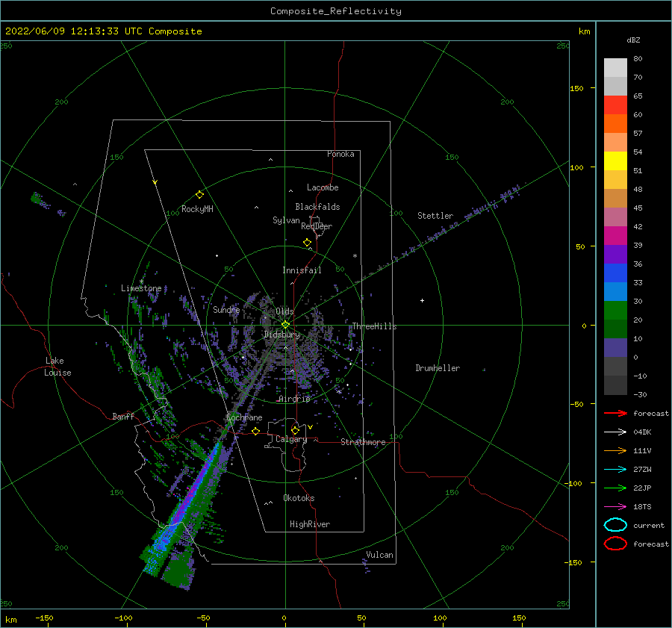Click the Stettler city label

point(435,216)
